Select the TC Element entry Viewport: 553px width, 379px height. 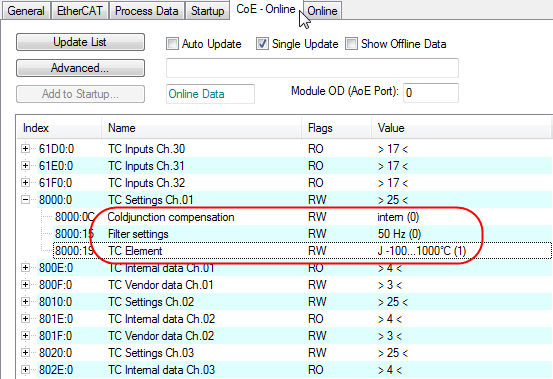click(x=135, y=251)
